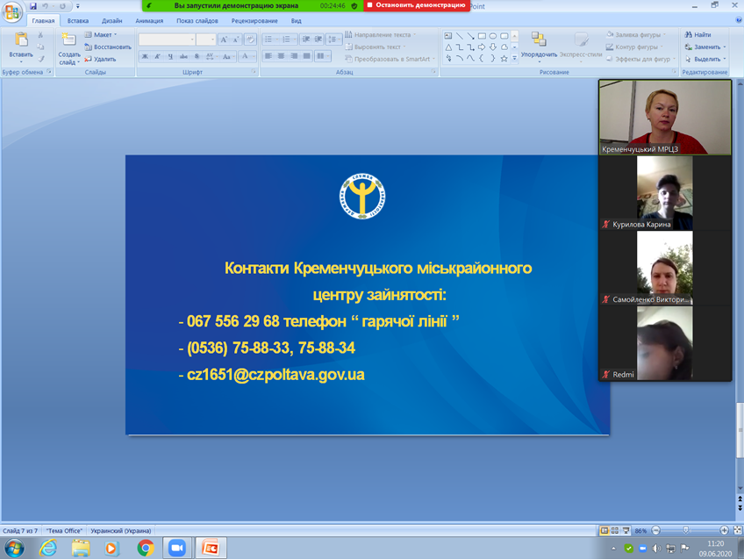Open the Layout (Макет) dropdown

102,34
